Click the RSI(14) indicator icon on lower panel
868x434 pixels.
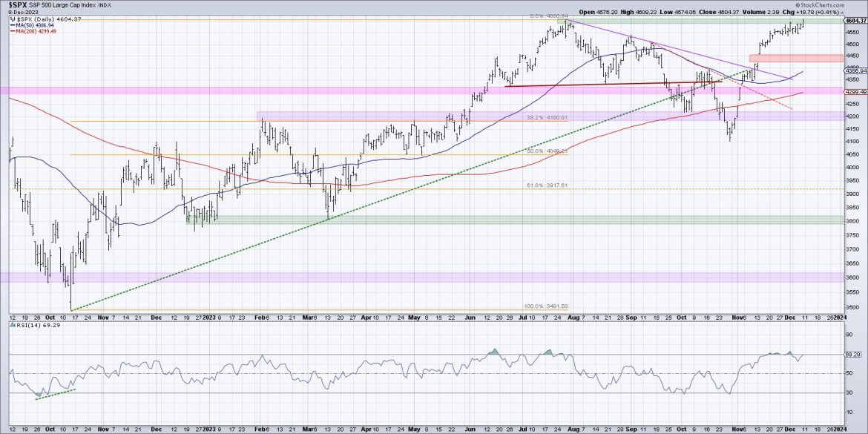pos(13,325)
